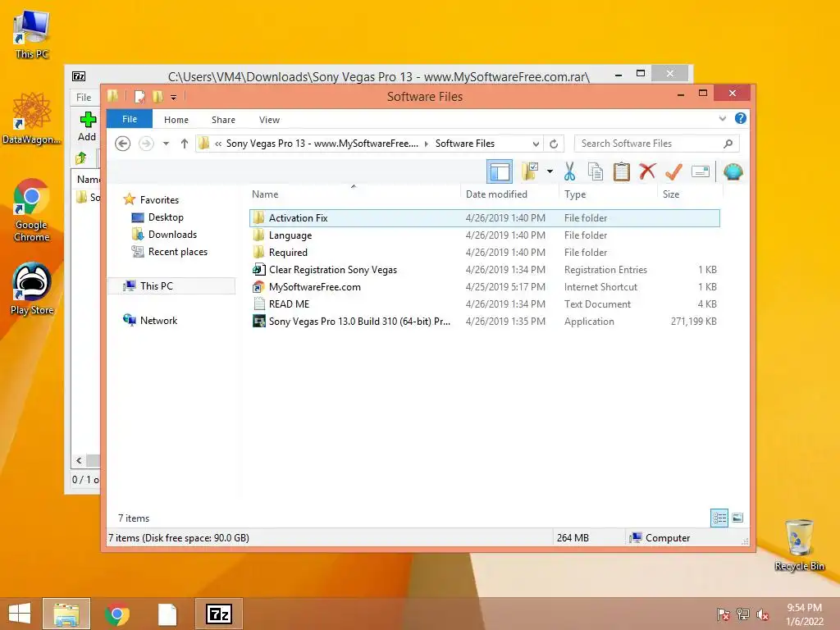
Task: Switch to large icons view button
Action: click(737, 518)
